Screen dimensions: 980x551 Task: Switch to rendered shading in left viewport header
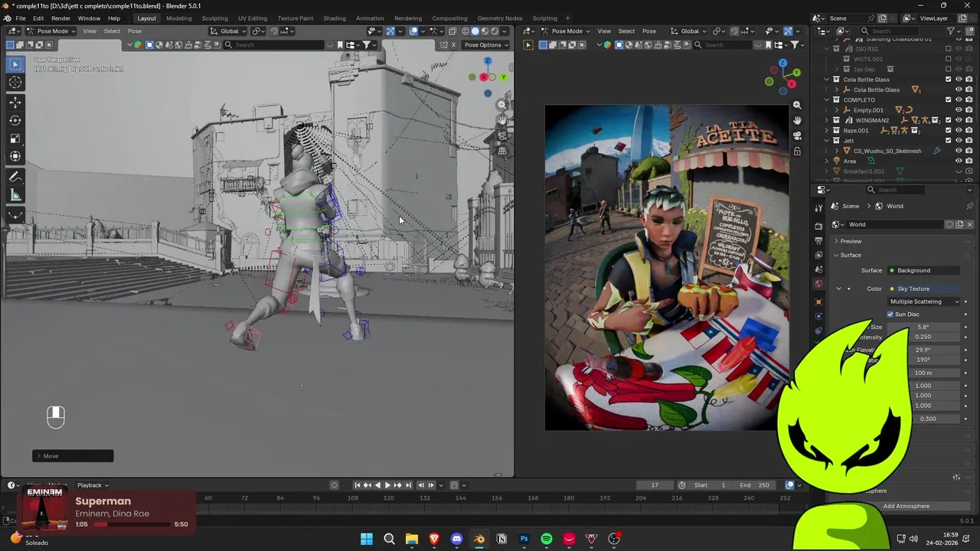(x=494, y=31)
